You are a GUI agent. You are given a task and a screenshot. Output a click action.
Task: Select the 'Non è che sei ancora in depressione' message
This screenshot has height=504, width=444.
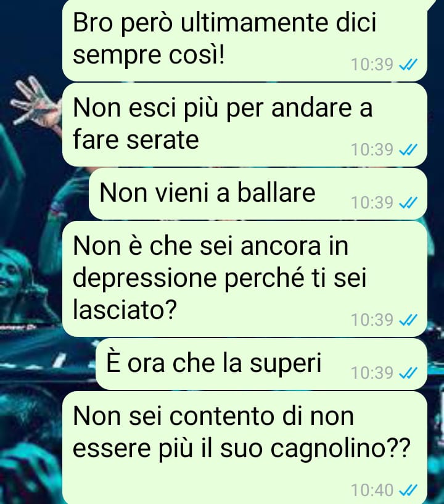(x=244, y=279)
